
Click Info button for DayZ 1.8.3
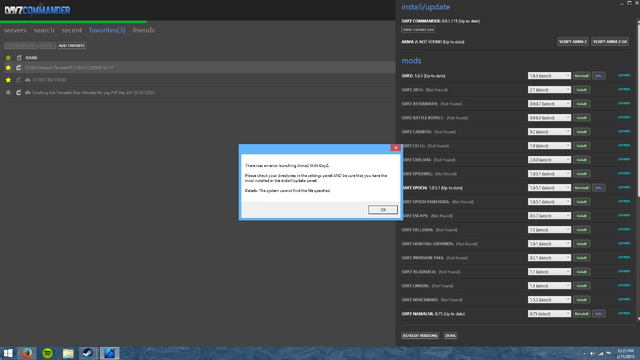point(598,76)
